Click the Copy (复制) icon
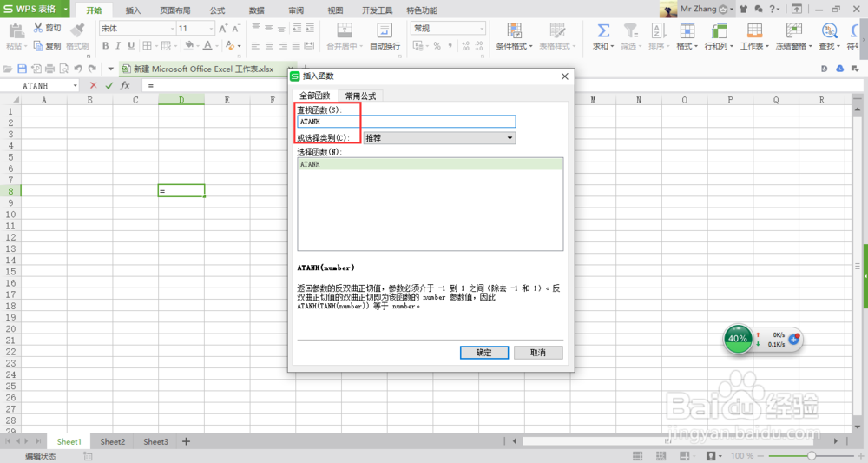Screen dimensions: 868x463 click(x=38, y=46)
